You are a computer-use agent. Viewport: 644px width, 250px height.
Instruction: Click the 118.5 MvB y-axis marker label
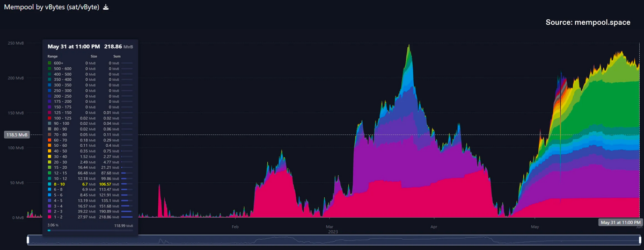[16, 135]
